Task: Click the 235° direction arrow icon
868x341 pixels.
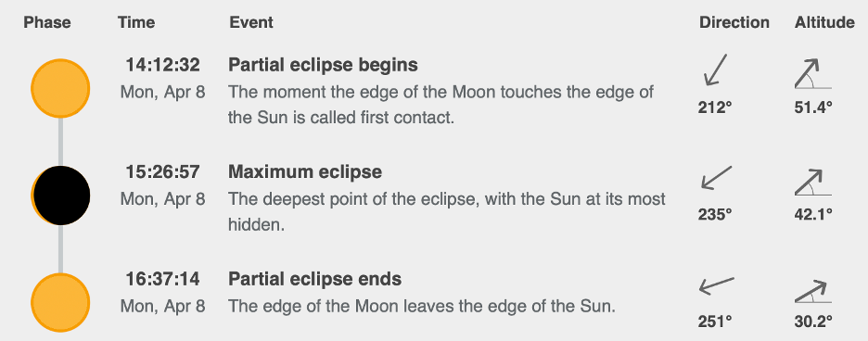Action: 716,178
